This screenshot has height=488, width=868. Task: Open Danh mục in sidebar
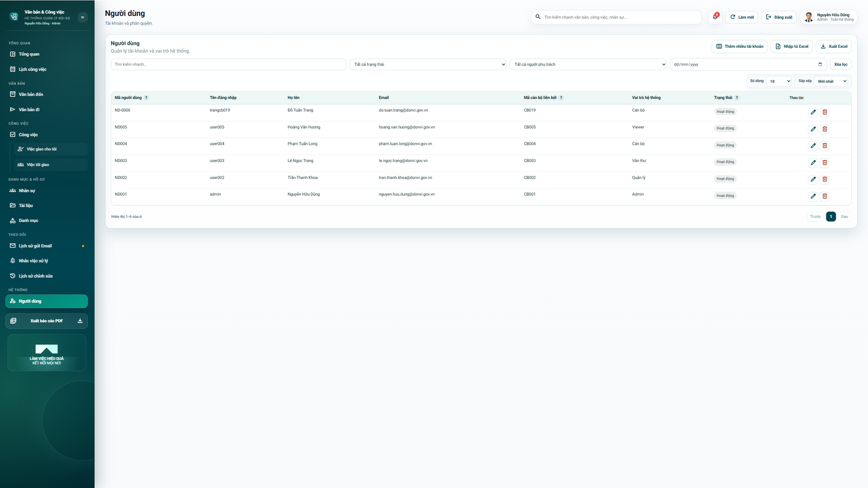point(47,221)
